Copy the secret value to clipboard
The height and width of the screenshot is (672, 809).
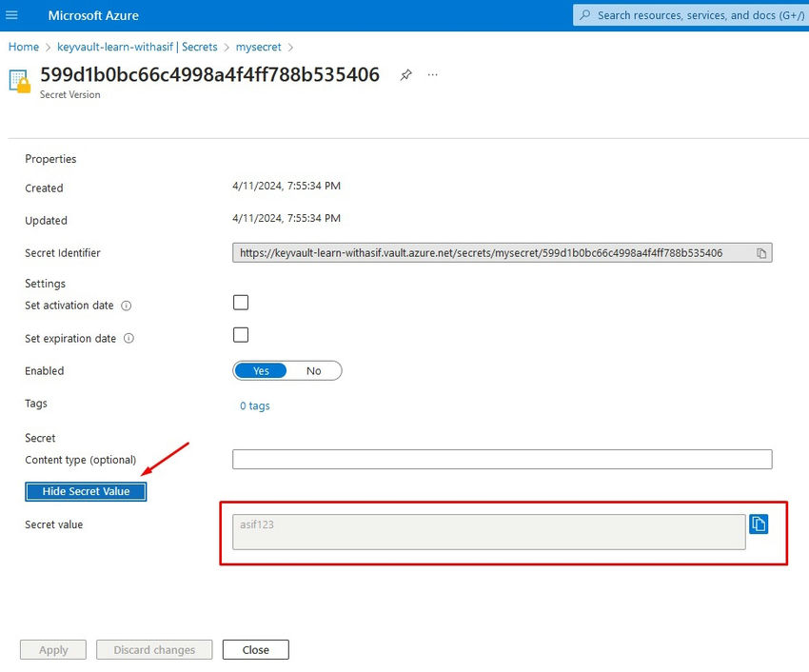(x=759, y=524)
